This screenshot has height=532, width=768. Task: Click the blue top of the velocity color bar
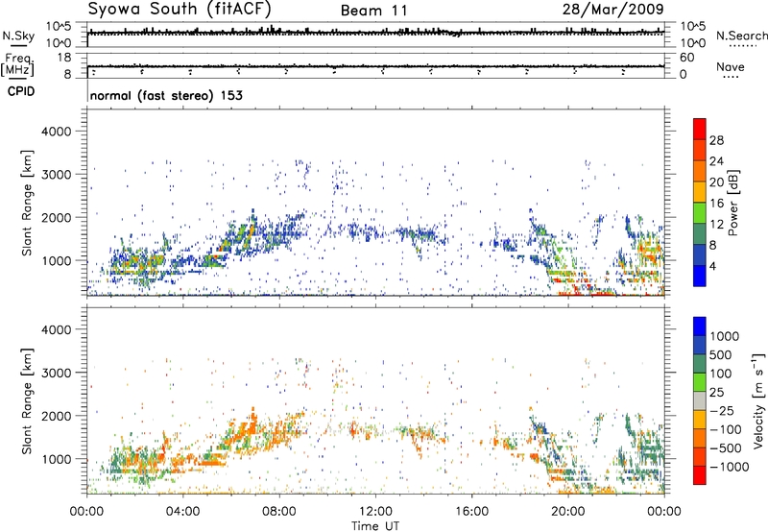click(700, 326)
